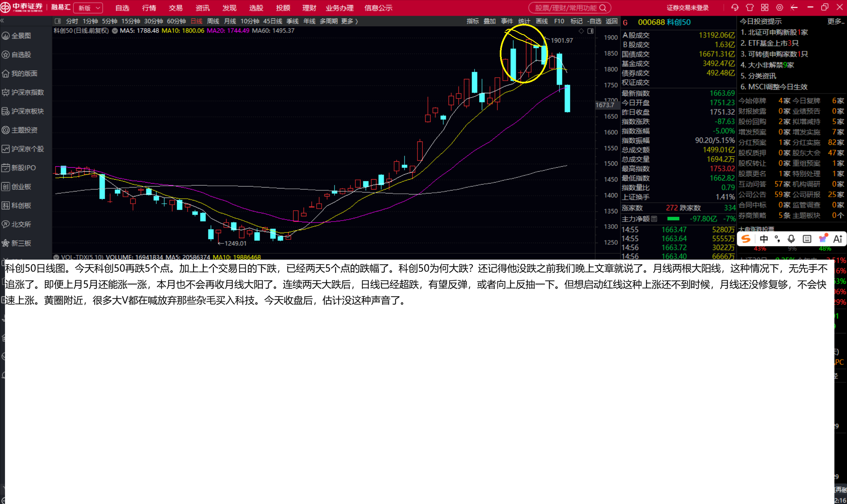Switch to 60分钟 period
The image size is (847, 504).
(x=176, y=21)
